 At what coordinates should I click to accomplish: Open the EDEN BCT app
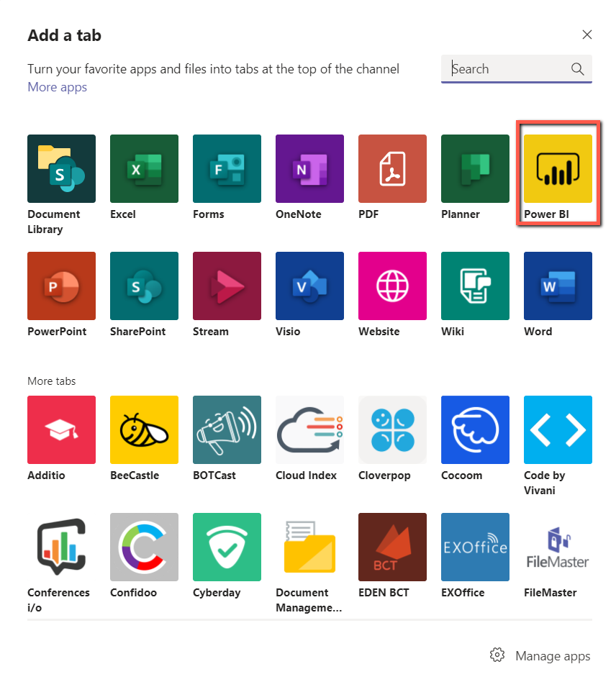pyautogui.click(x=392, y=547)
